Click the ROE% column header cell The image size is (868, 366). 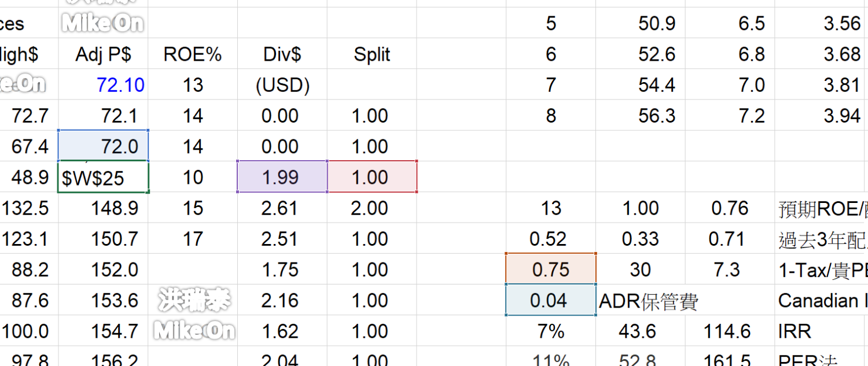tap(192, 54)
